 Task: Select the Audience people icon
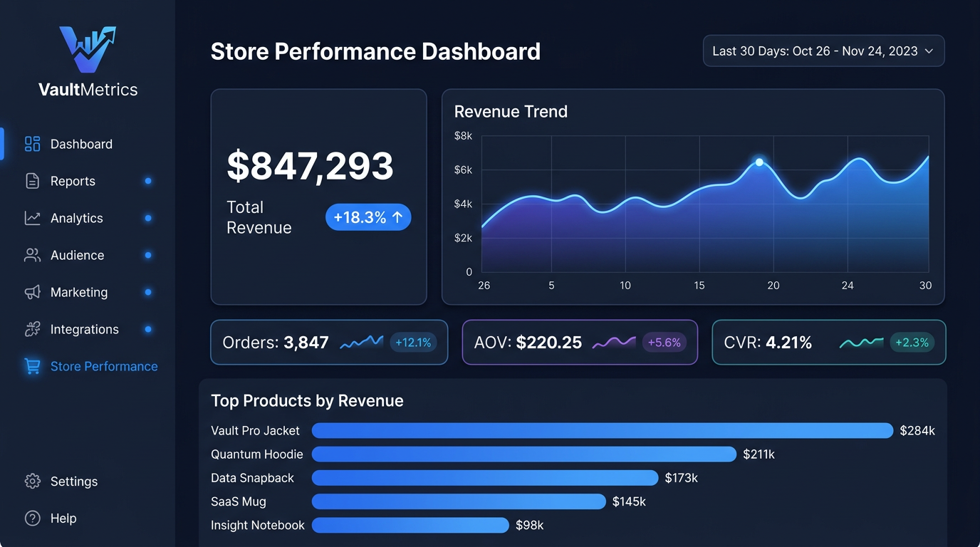(32, 255)
